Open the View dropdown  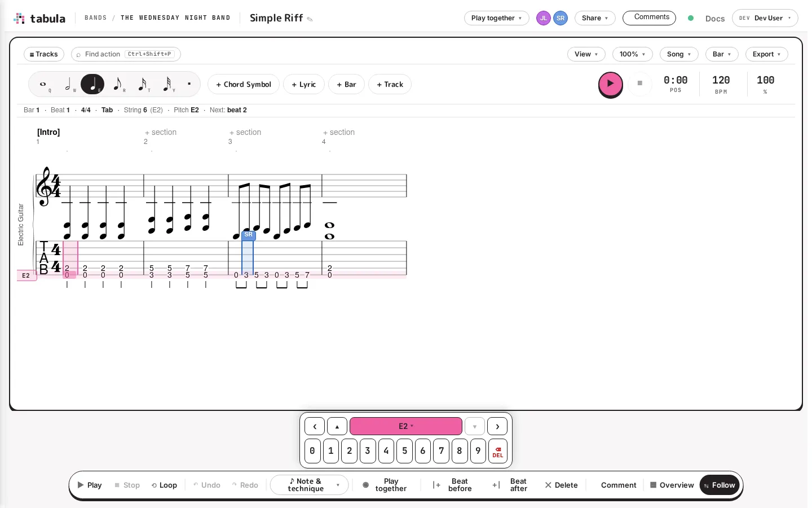pos(586,54)
